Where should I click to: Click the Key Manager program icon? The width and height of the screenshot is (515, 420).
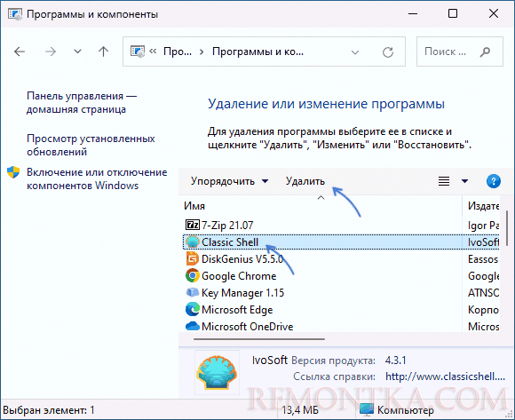click(x=192, y=292)
